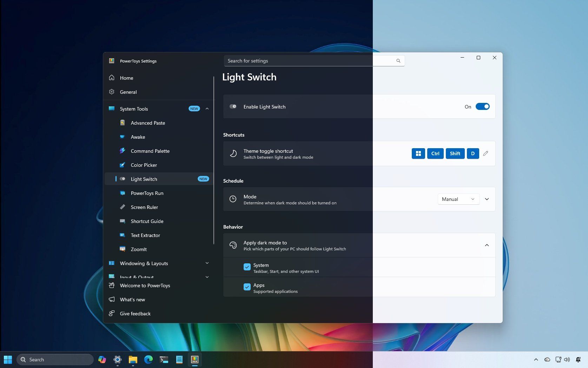Open the Mode dropdown set to Manual

click(458, 199)
